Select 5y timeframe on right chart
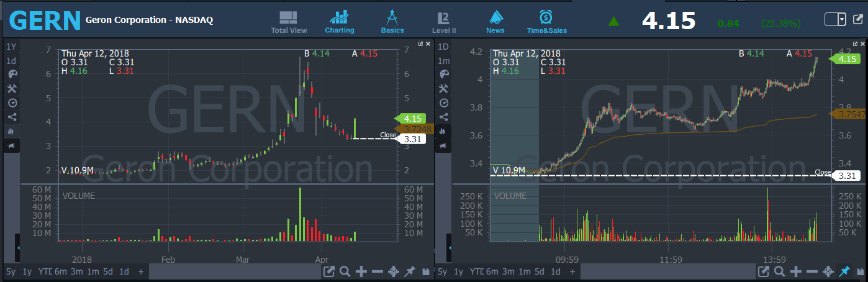 tap(443, 271)
